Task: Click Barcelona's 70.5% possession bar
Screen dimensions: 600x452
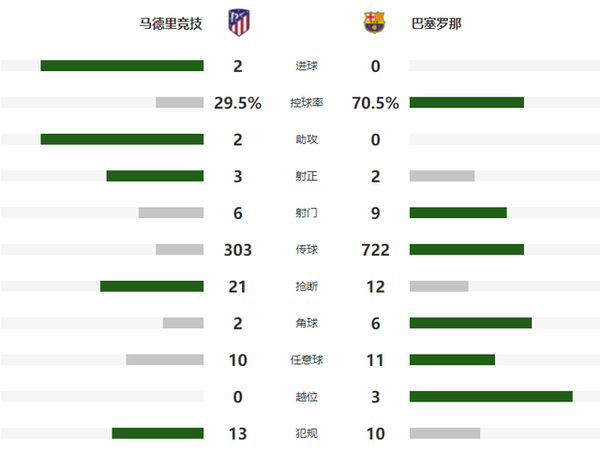Action: (467, 103)
